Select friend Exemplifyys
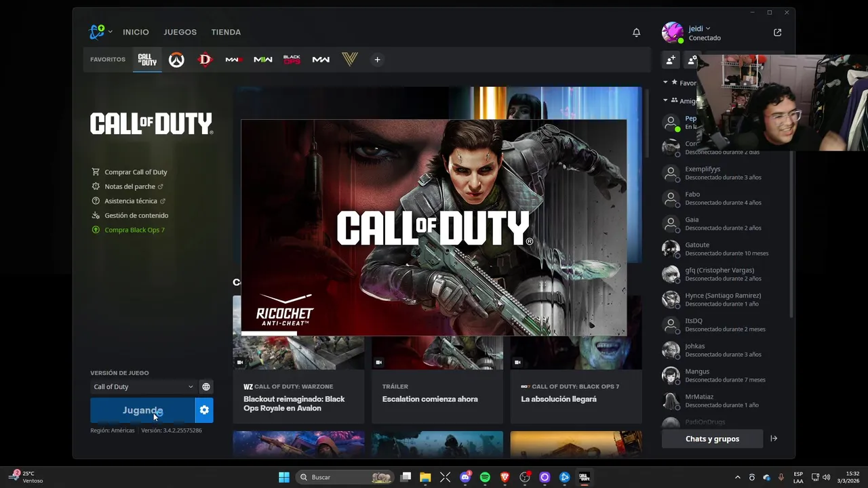 (x=723, y=173)
